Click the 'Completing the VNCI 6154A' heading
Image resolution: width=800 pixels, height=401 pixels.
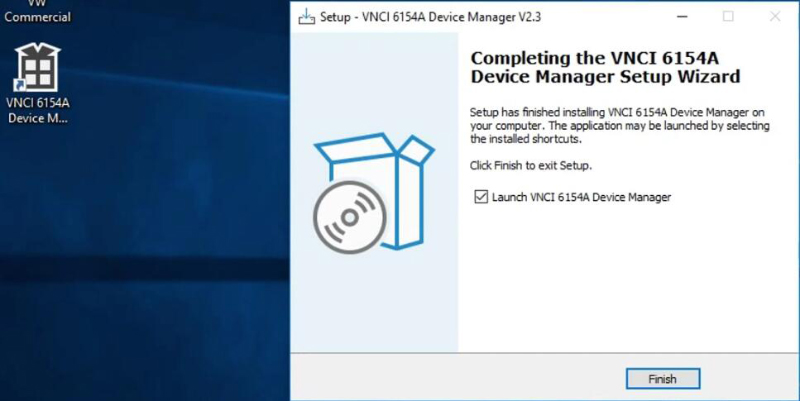coord(605,67)
